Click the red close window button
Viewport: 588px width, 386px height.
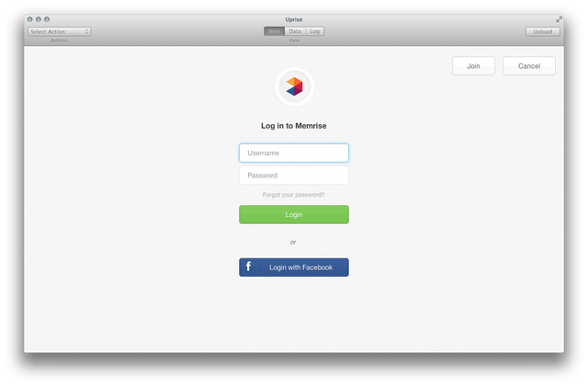(30, 19)
